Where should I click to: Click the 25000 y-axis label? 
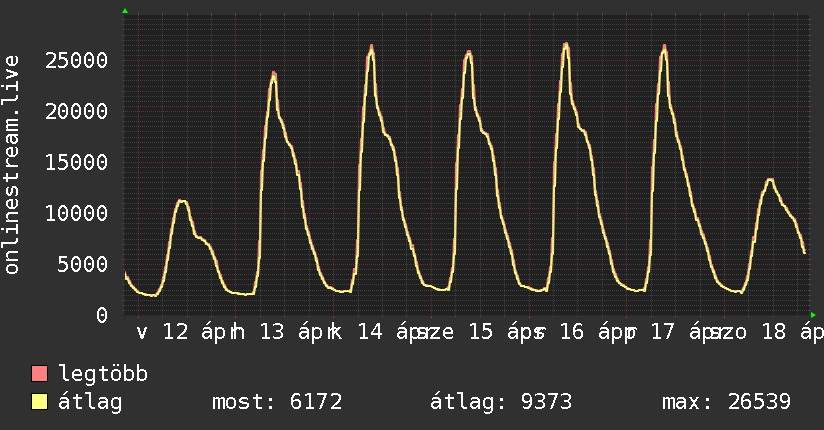tap(77, 60)
